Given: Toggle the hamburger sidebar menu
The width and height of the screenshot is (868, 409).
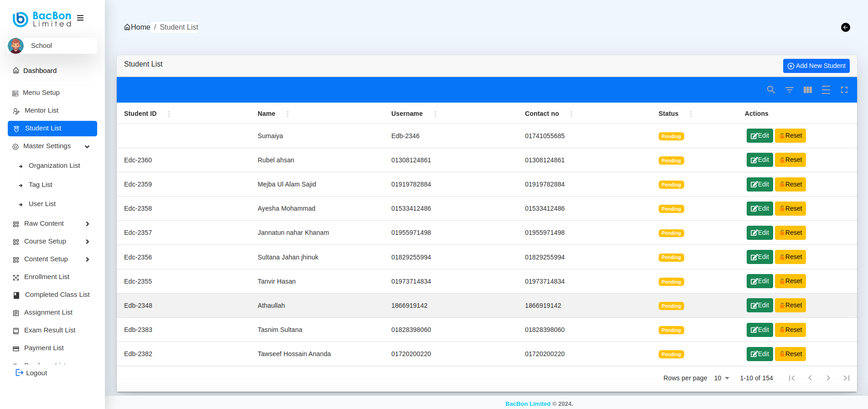Looking at the screenshot, I should (x=80, y=18).
